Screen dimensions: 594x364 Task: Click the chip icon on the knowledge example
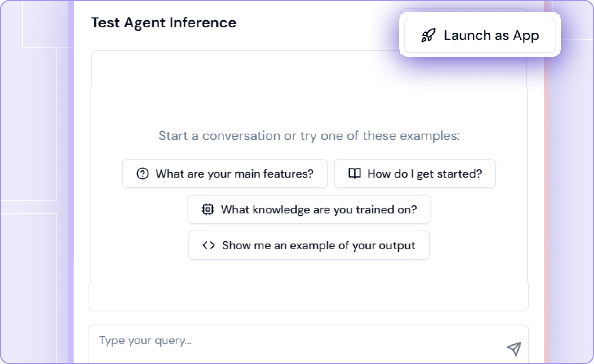pyautogui.click(x=208, y=209)
